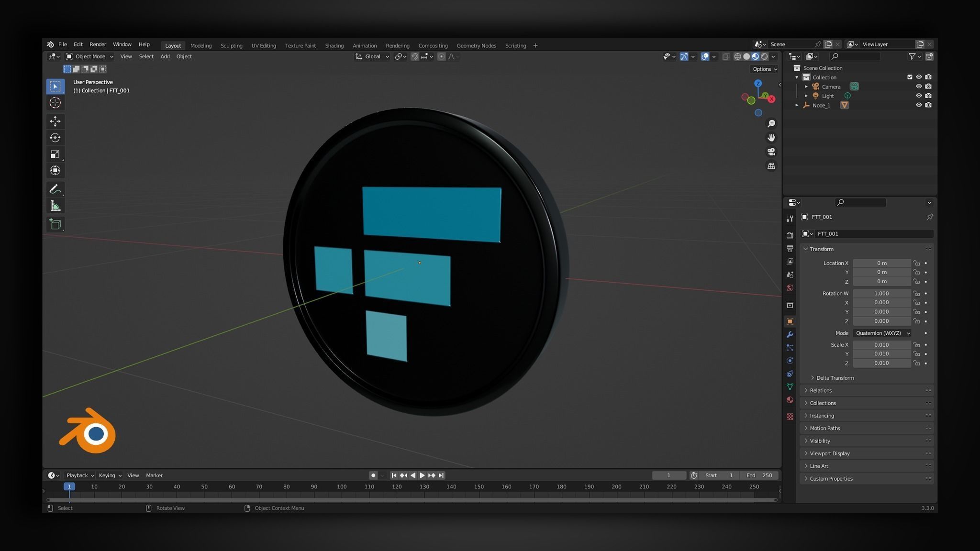
Task: Open the Tool properties tab
Action: (x=790, y=219)
